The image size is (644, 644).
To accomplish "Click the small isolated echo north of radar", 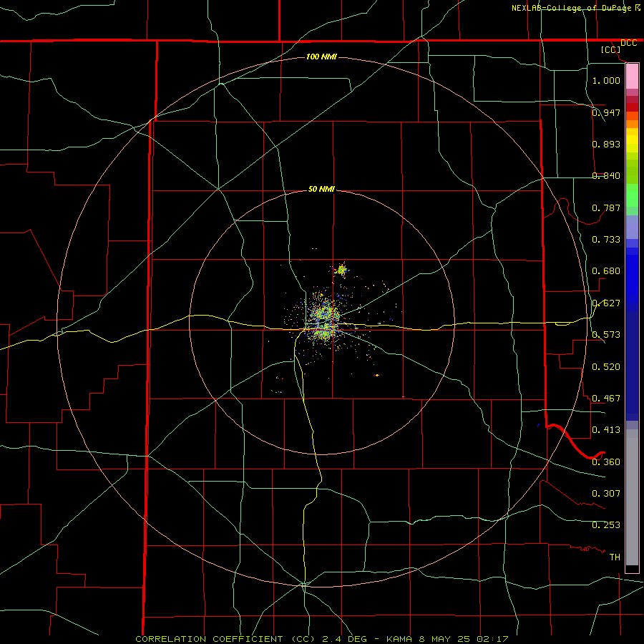I will pos(341,270).
